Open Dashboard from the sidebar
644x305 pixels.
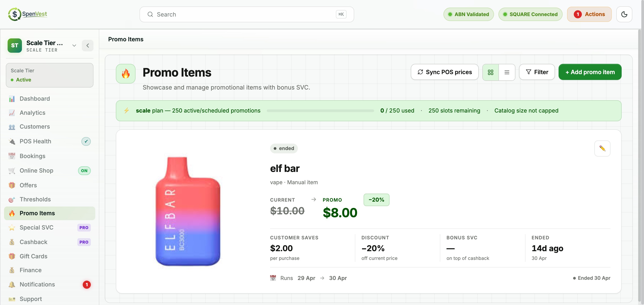49,99
